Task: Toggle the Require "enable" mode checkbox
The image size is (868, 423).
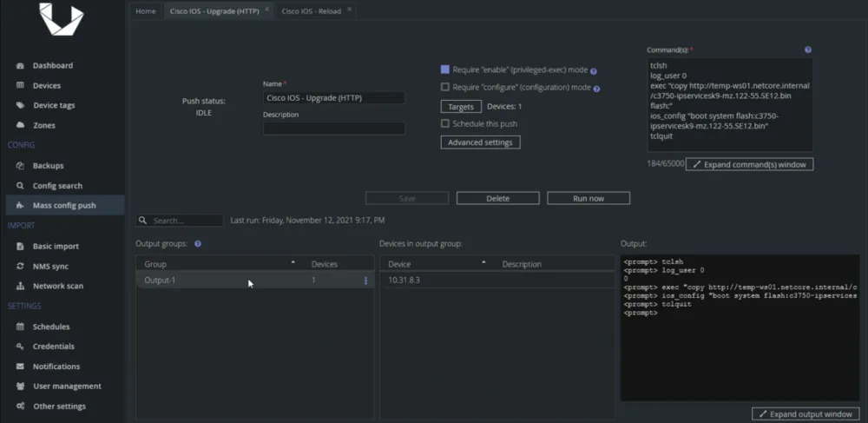Action: coord(445,69)
